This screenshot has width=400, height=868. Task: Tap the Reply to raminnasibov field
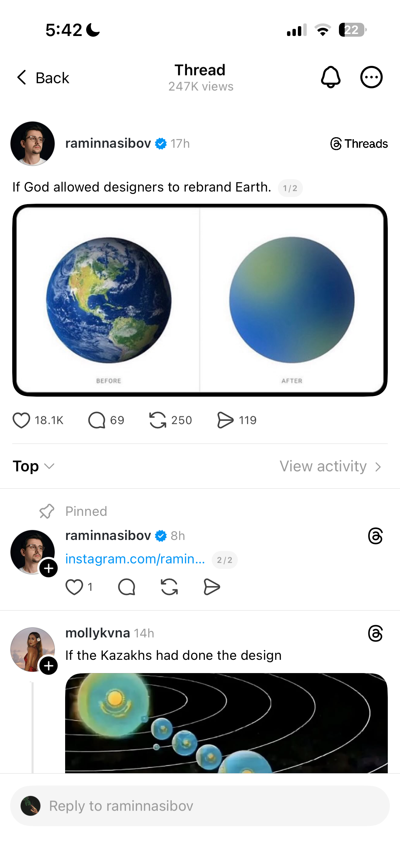(200, 806)
